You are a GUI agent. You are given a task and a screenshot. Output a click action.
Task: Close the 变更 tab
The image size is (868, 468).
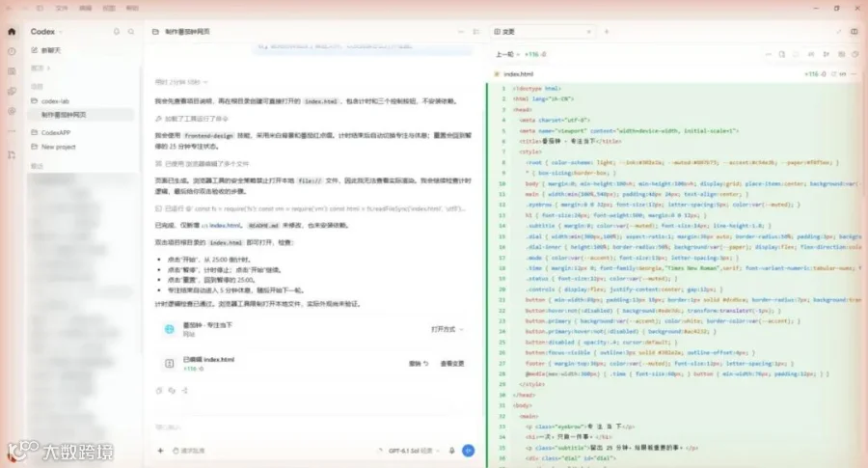pyautogui.click(x=588, y=32)
